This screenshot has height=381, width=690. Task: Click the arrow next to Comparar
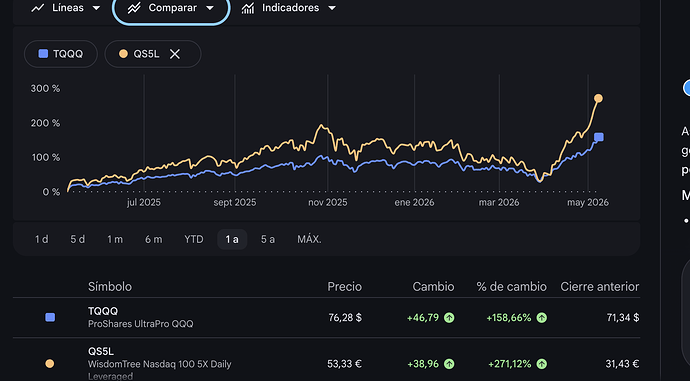(x=210, y=8)
